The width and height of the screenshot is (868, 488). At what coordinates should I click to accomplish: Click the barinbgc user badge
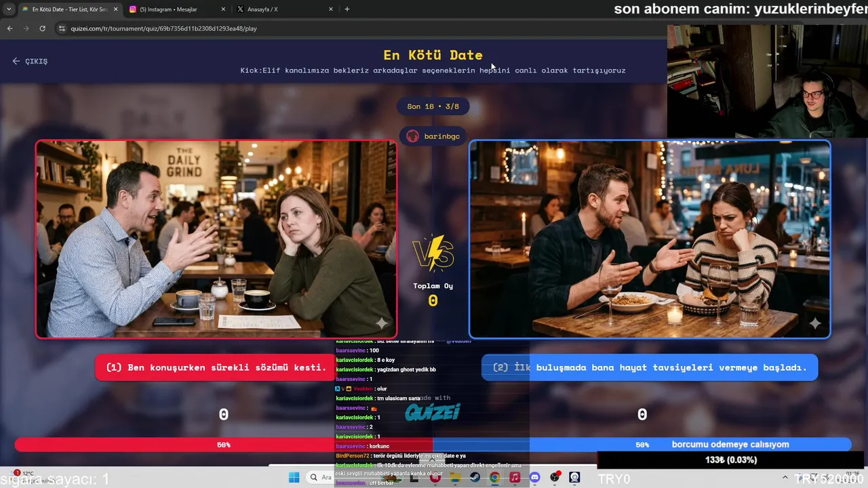tap(433, 136)
